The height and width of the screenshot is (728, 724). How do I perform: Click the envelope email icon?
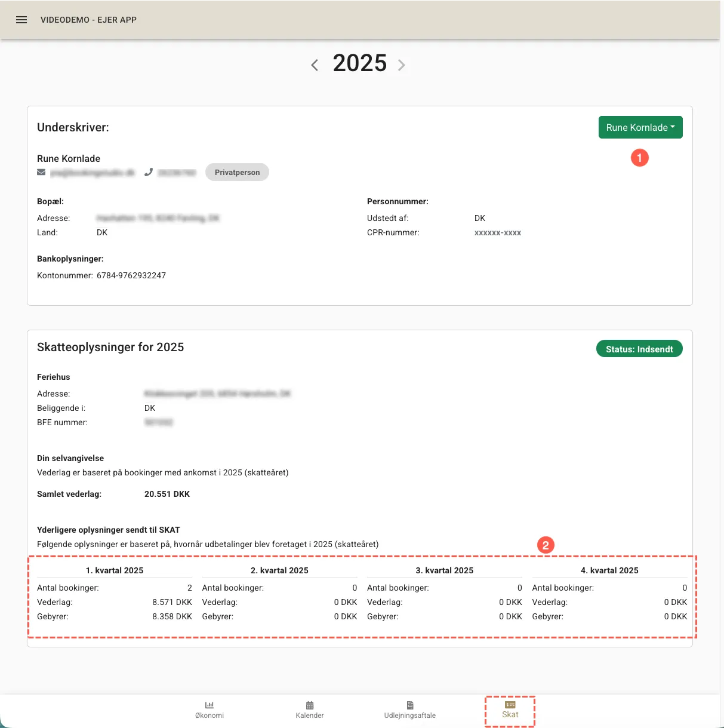(x=41, y=173)
